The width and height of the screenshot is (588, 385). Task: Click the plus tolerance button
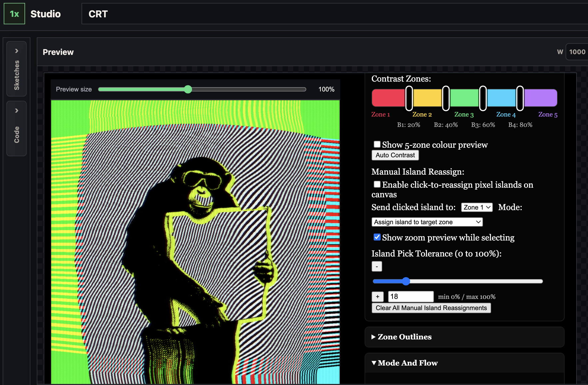pyautogui.click(x=378, y=296)
